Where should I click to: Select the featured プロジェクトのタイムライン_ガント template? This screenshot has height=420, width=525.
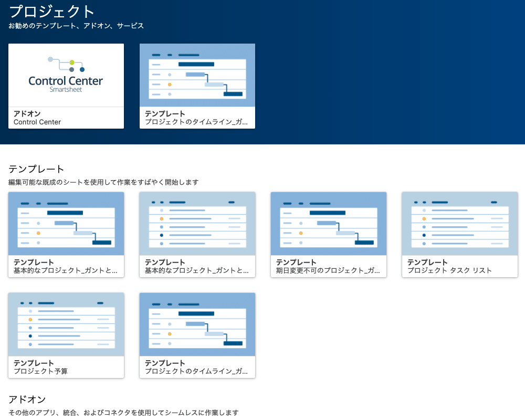point(197,75)
